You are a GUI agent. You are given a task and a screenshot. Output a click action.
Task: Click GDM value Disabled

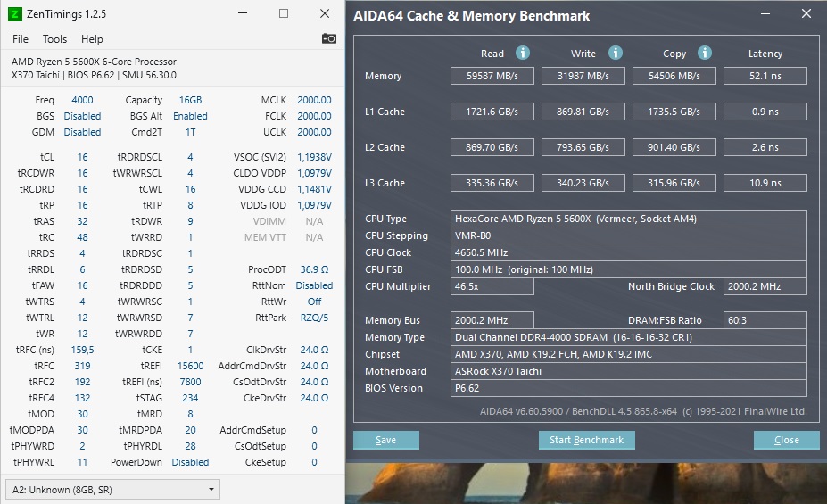(x=82, y=132)
